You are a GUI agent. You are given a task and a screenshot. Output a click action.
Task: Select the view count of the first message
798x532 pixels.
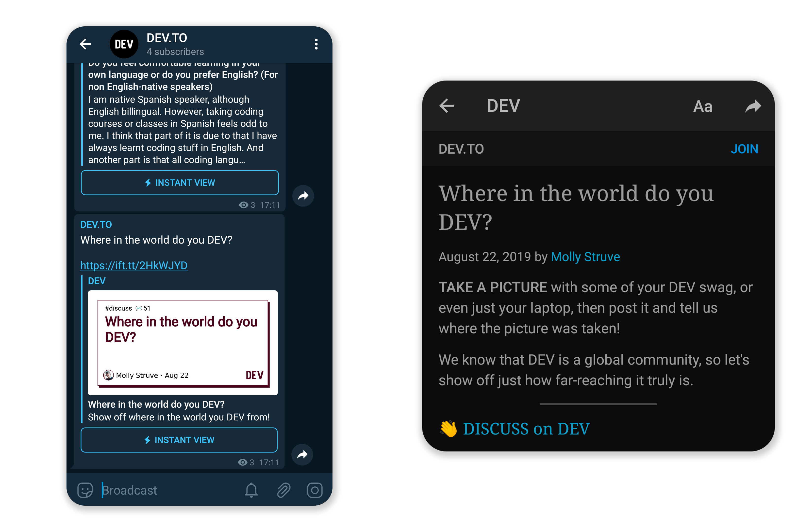(x=247, y=205)
